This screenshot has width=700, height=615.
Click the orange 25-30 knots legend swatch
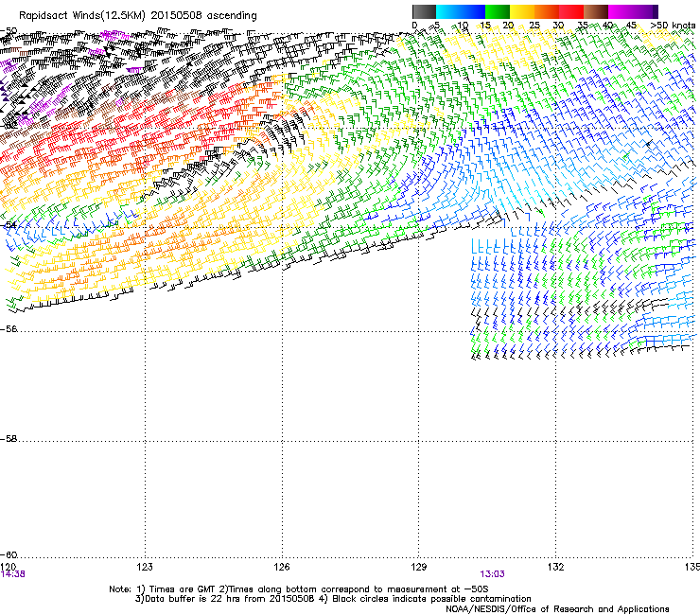[x=547, y=11]
